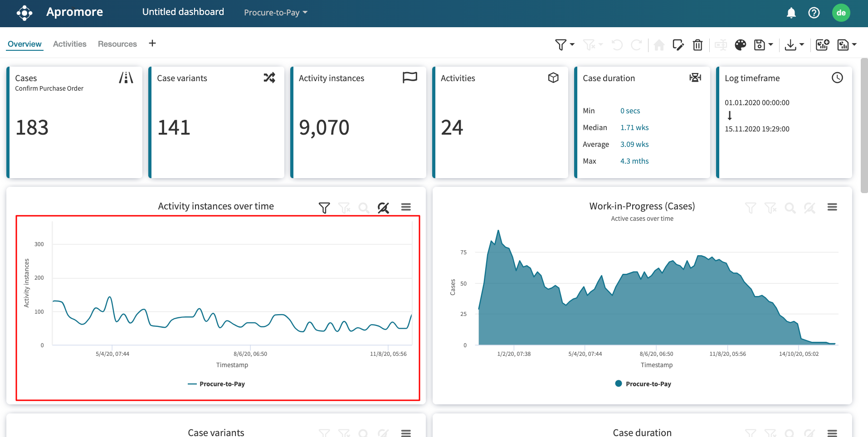Expand the save options dropdown
The height and width of the screenshot is (437, 868).
click(770, 44)
